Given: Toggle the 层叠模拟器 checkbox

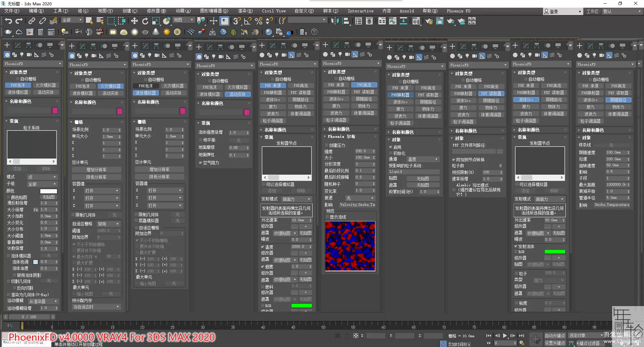Looking at the screenshot, I should 137,221.
